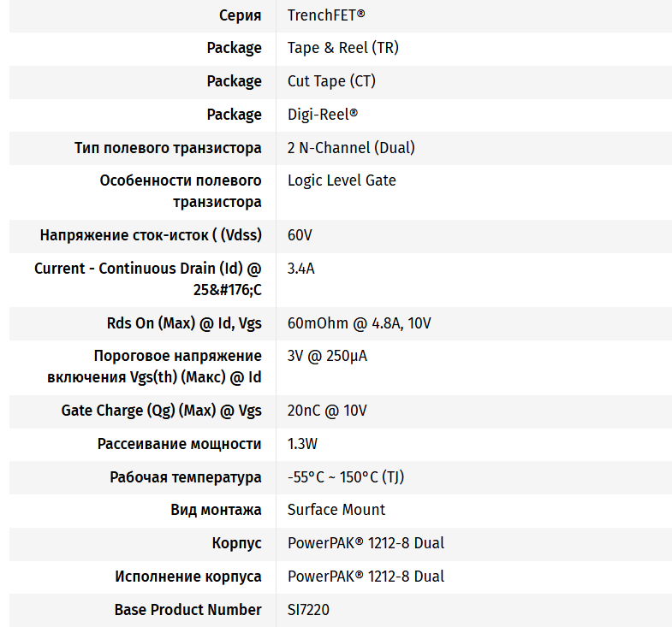Viewport: 672px width, 627px height.
Task: Click the 60V Vdss voltage value
Action: 300,235
